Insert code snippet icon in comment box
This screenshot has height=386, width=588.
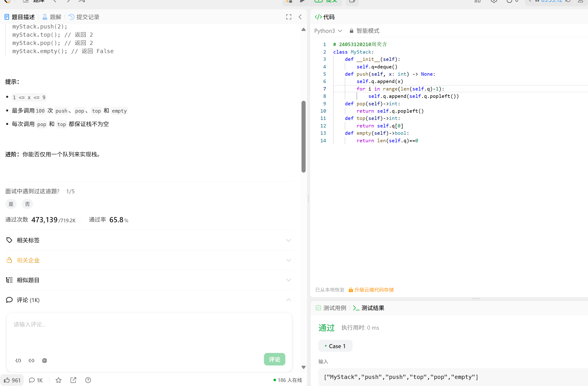tap(18, 360)
